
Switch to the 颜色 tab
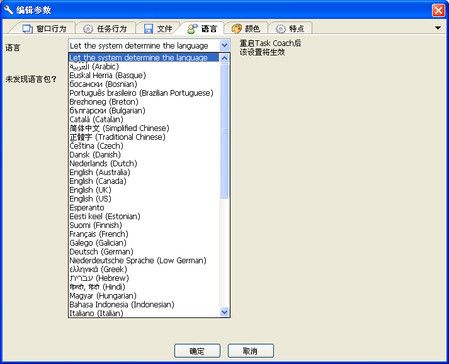(246, 29)
